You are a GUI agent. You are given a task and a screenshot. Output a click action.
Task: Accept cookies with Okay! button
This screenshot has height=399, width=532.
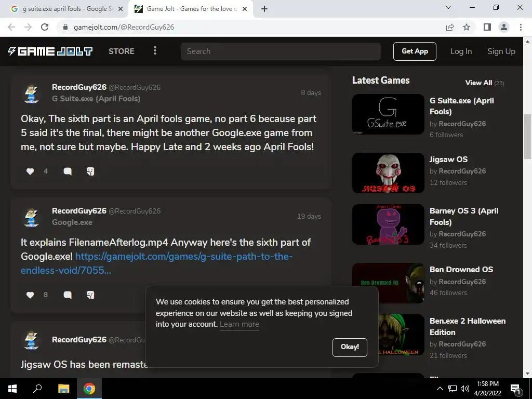click(x=350, y=347)
